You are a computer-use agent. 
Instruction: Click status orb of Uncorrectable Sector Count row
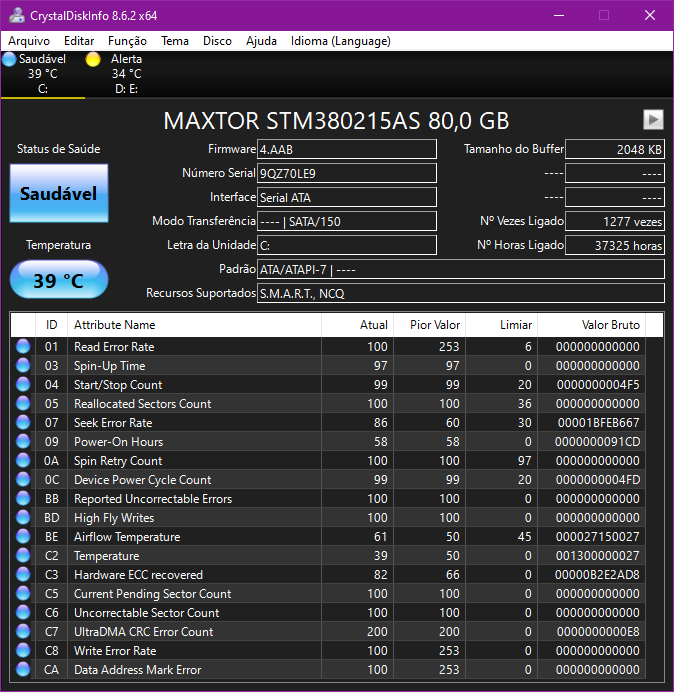[x=23, y=612]
